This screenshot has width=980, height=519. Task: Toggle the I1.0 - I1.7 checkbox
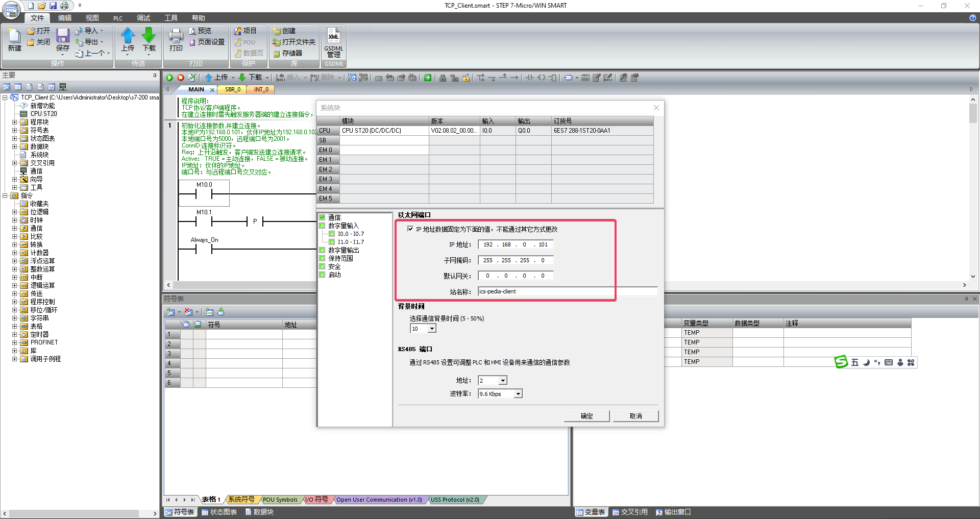(332, 242)
